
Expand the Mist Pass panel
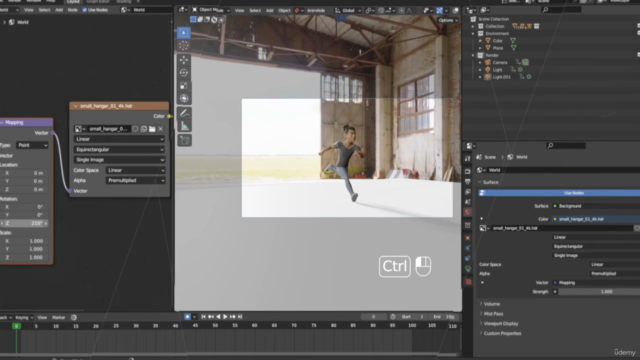click(493, 314)
